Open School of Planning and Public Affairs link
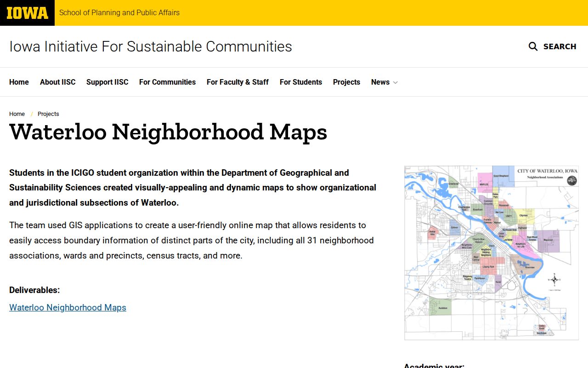 (119, 13)
